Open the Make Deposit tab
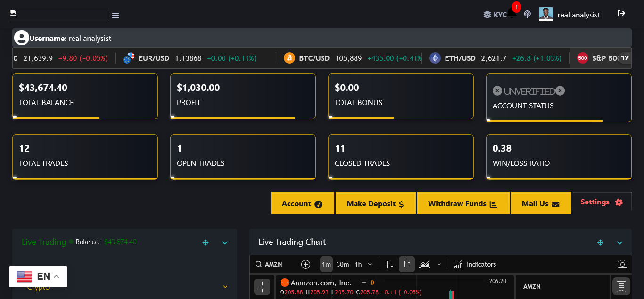644x299 pixels. coord(376,203)
